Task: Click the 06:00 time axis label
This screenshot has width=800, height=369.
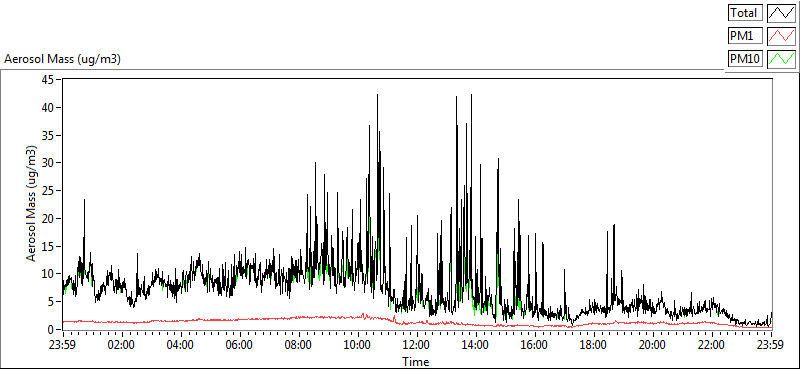Action: (x=239, y=345)
